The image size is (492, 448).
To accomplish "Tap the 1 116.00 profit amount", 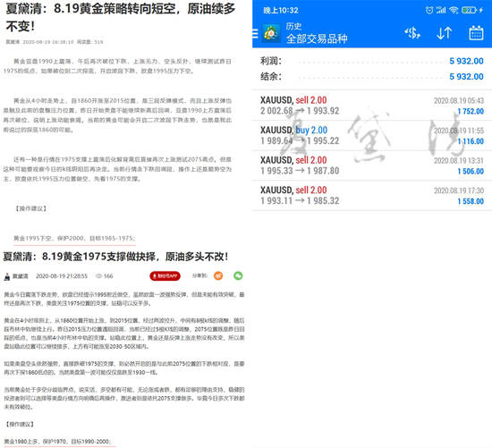I will [x=471, y=141].
